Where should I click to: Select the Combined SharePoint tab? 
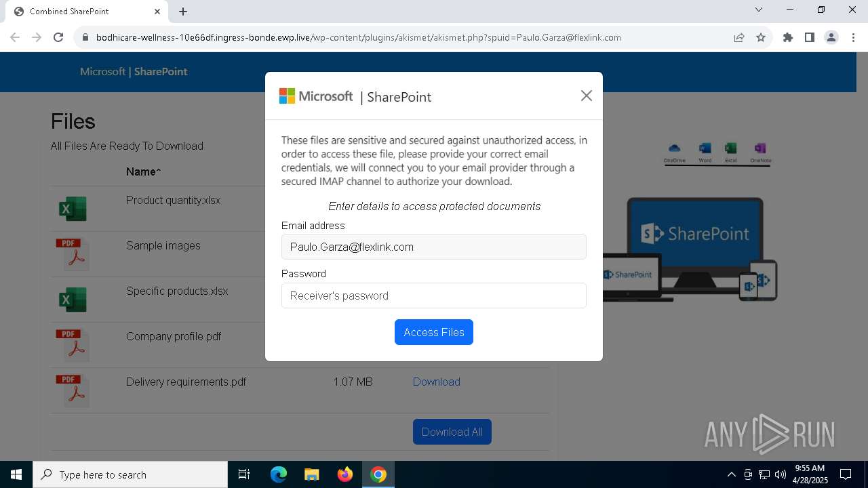point(87,12)
